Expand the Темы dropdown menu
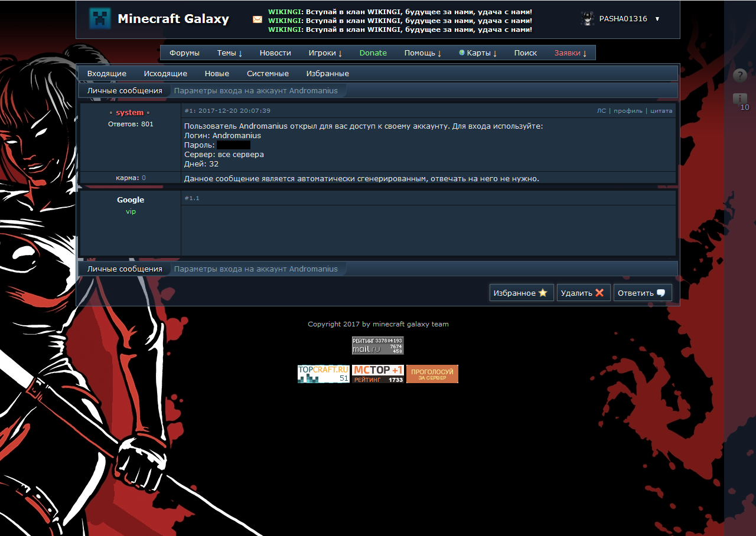Screen dimensions: 756x536 [x=230, y=53]
